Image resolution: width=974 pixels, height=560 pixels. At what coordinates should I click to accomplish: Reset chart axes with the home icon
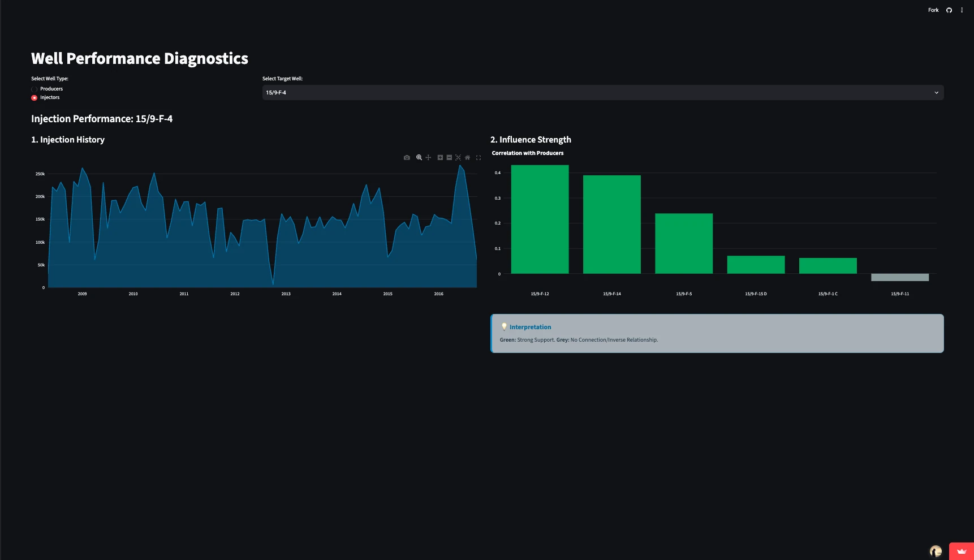coord(467,158)
